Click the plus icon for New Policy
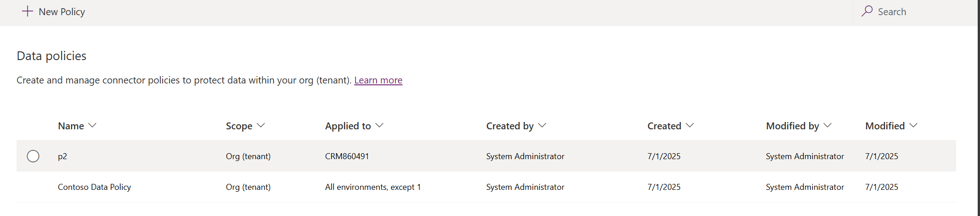This screenshot has height=216, width=980. point(28,11)
